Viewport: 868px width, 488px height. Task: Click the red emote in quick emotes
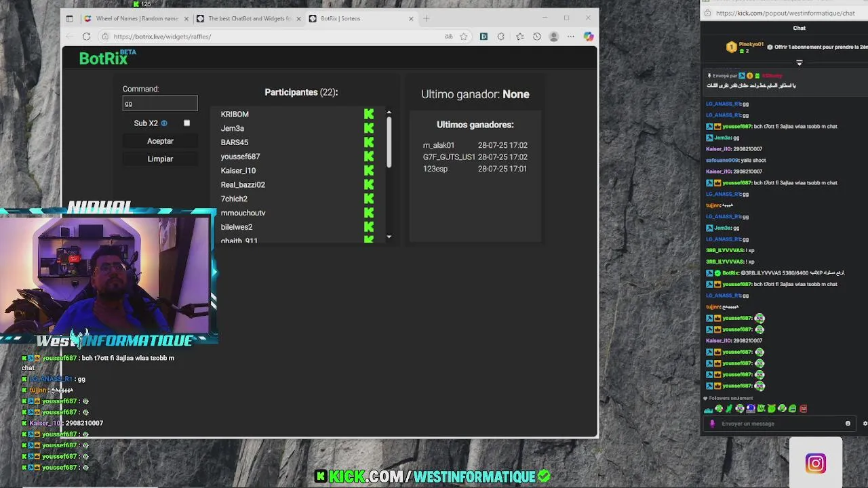pyautogui.click(x=804, y=409)
